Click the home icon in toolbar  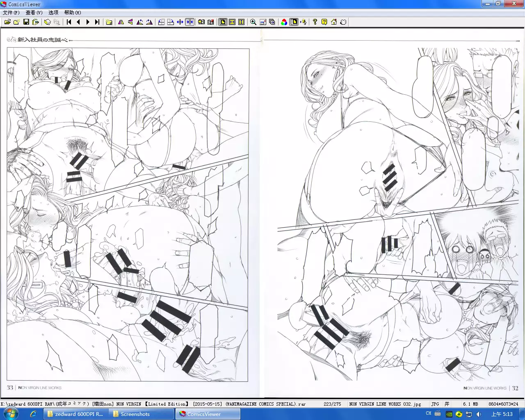[334, 22]
